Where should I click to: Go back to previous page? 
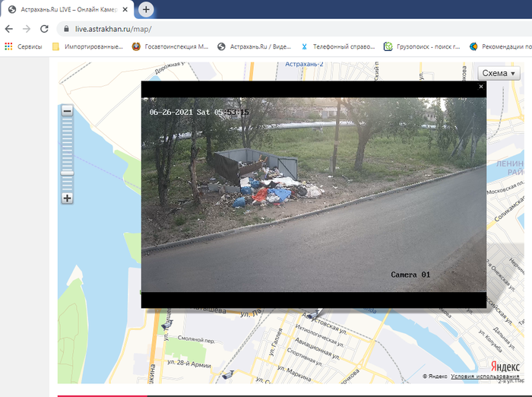9,29
